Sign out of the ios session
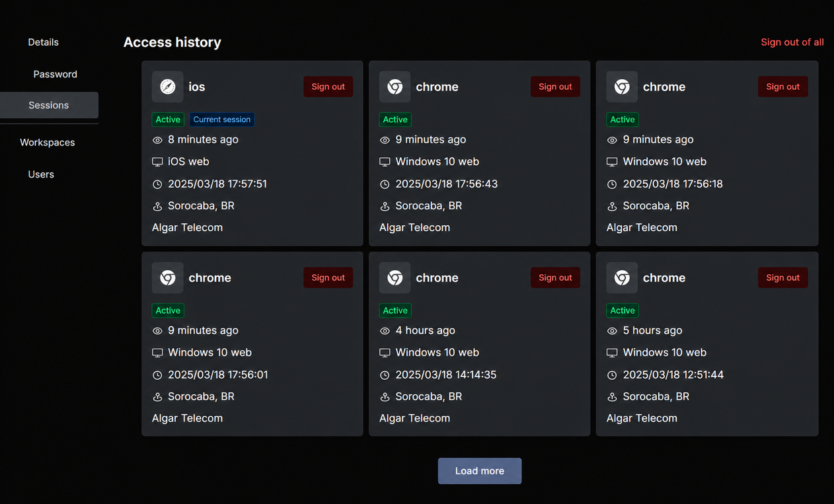Viewport: 834px width, 504px height. point(328,87)
